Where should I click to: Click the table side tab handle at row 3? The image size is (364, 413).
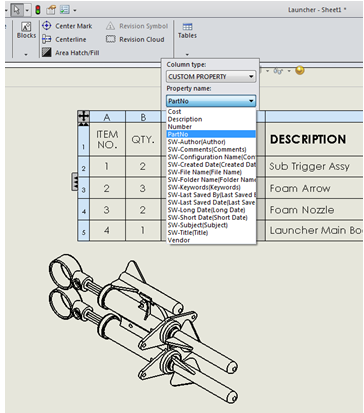click(x=75, y=182)
